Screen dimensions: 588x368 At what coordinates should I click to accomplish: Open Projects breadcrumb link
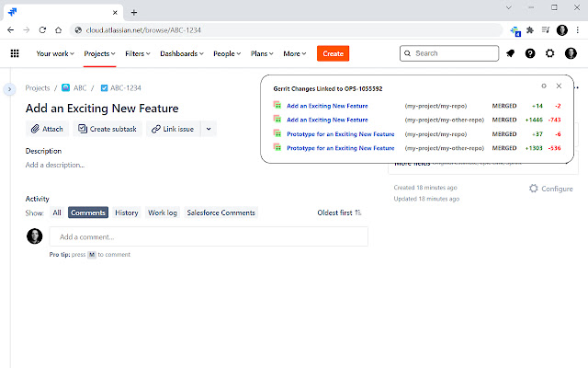pyautogui.click(x=38, y=88)
